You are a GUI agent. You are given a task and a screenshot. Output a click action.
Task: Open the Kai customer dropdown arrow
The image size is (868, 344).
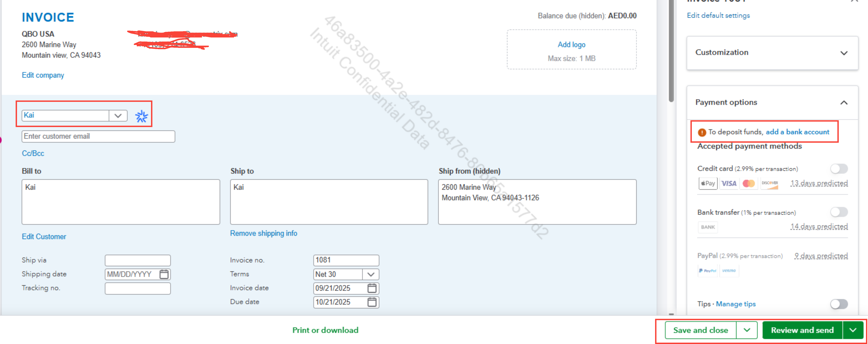(x=118, y=115)
